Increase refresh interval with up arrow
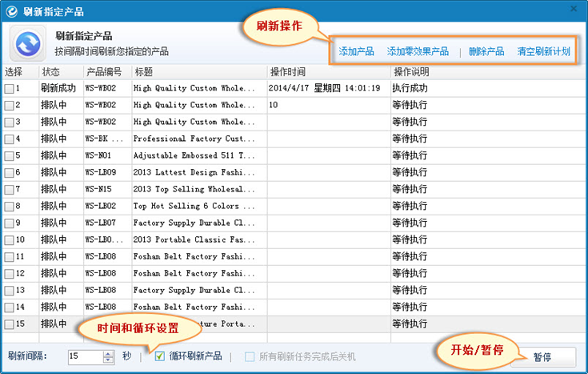This screenshot has width=588, height=374. (x=109, y=353)
